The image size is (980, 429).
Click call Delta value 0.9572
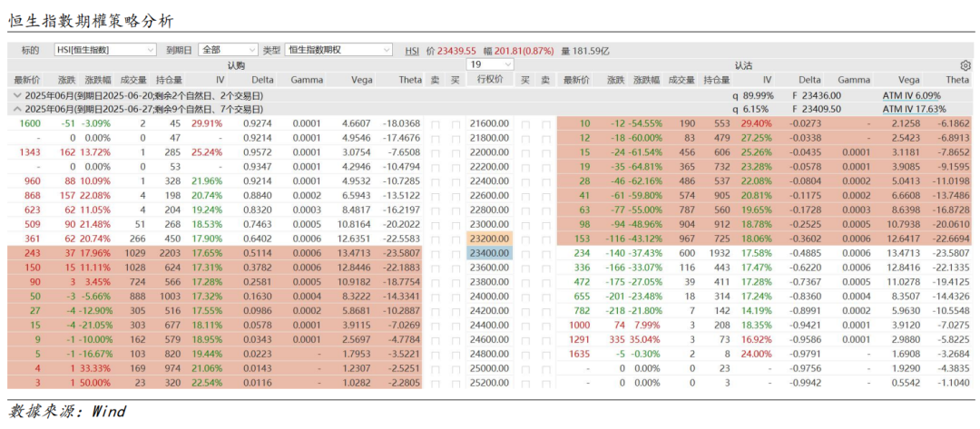pyautogui.click(x=260, y=151)
